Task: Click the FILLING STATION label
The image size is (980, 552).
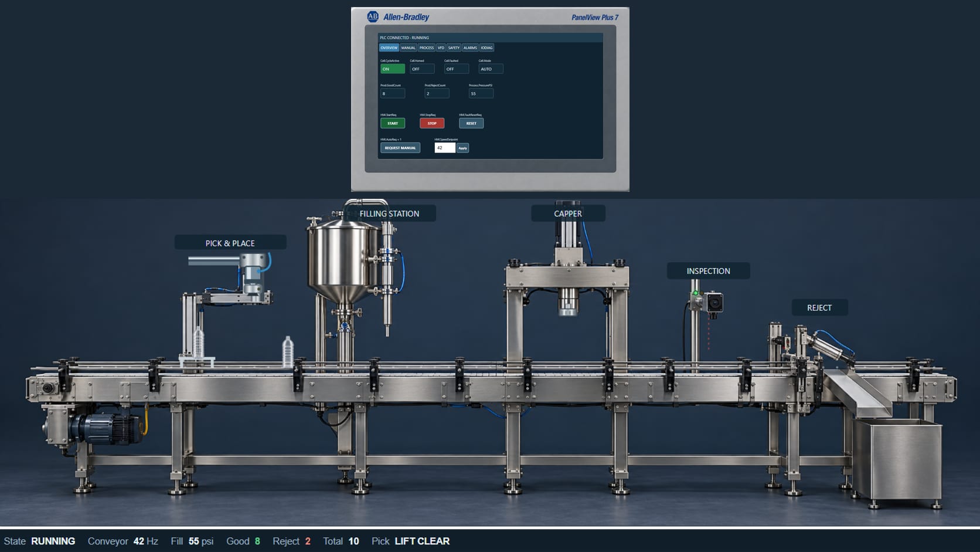Action: coord(390,214)
